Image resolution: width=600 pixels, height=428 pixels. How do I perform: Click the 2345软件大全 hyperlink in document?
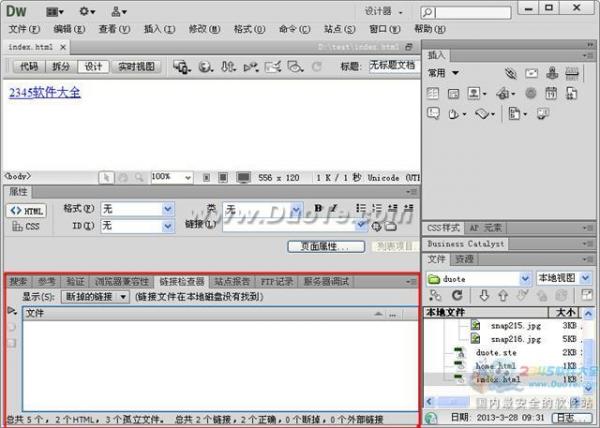(x=44, y=92)
